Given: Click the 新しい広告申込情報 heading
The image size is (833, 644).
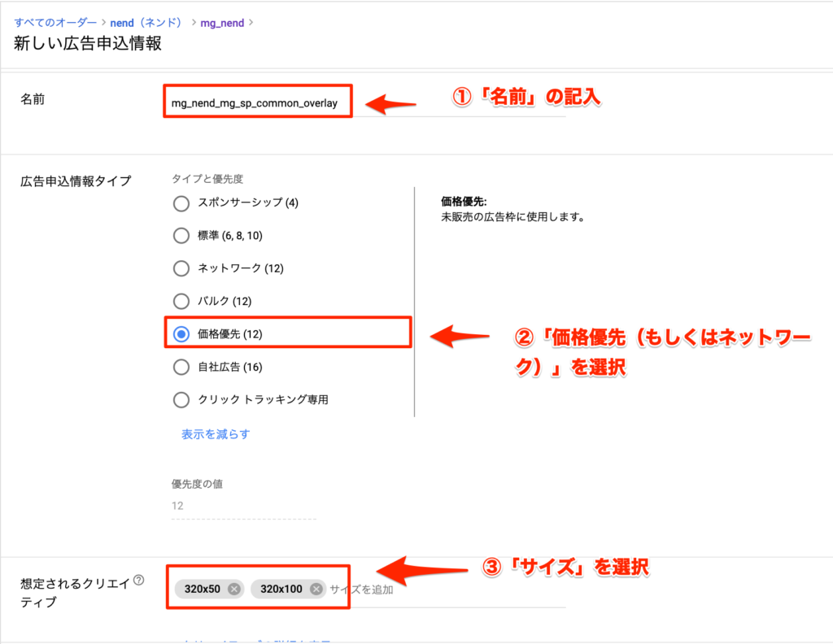Looking at the screenshot, I should tap(88, 44).
